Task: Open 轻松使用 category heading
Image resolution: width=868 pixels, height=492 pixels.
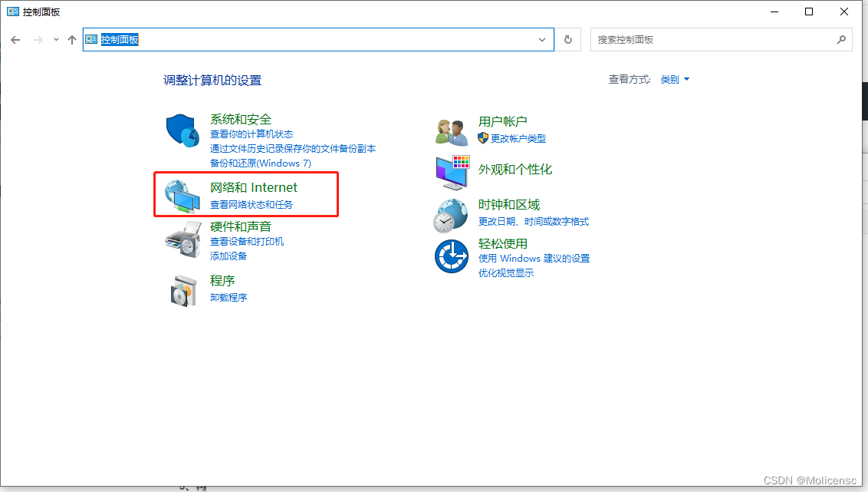Action: pos(503,244)
